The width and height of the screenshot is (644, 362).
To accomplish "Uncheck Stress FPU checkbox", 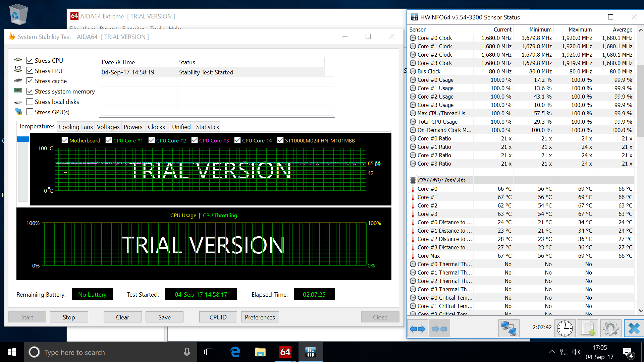I will pyautogui.click(x=30, y=71).
